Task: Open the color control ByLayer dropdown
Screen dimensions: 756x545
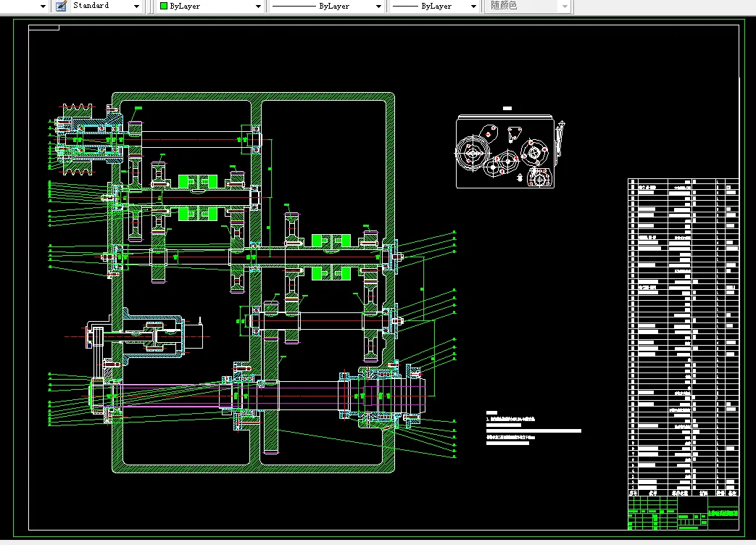Action: click(x=258, y=6)
